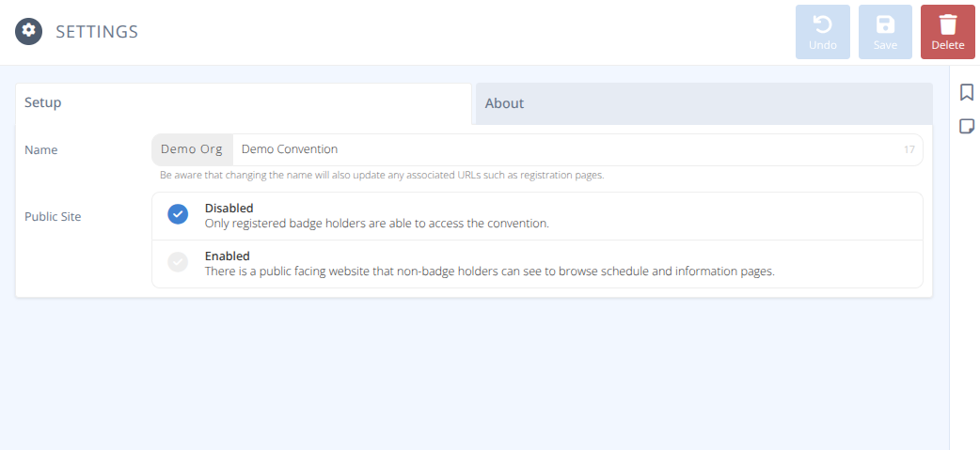Switch to the About tab
980x450 pixels.
coord(704,103)
